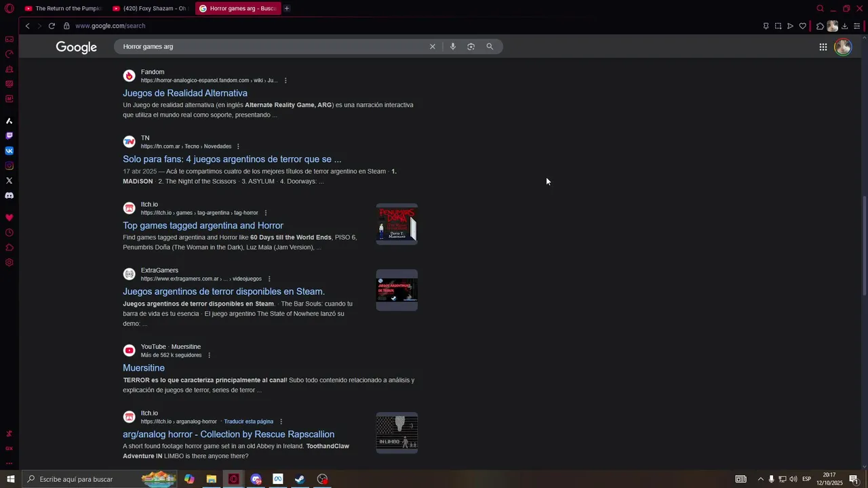Clear the Google search query
868x488 pixels.
coord(432,47)
